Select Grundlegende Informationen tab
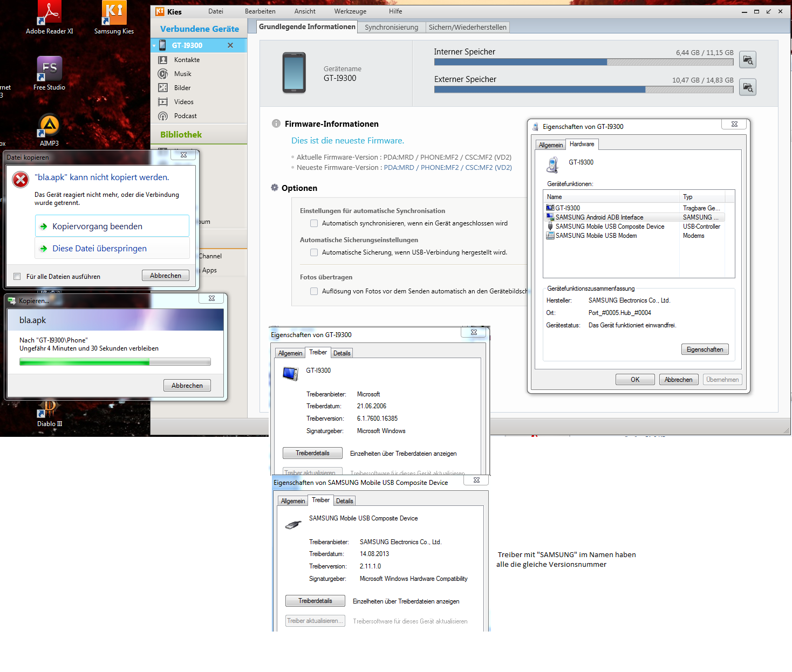This screenshot has height=672, width=792. coord(307,27)
